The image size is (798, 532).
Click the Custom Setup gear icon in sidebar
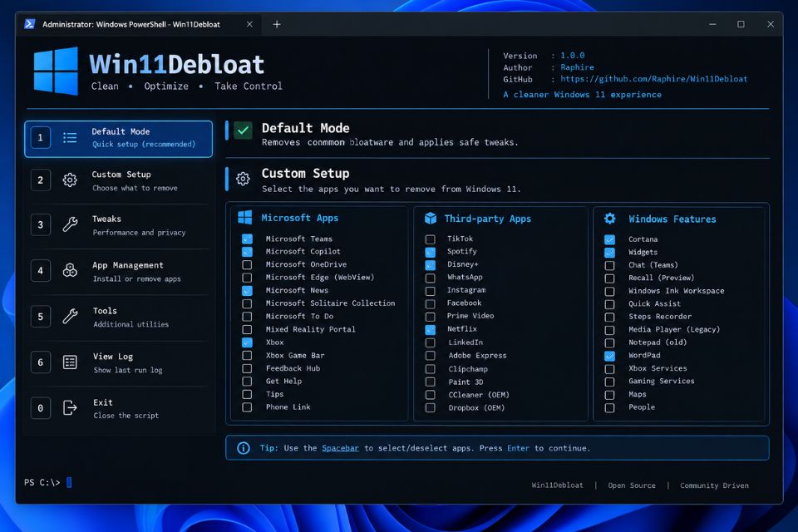(x=70, y=180)
